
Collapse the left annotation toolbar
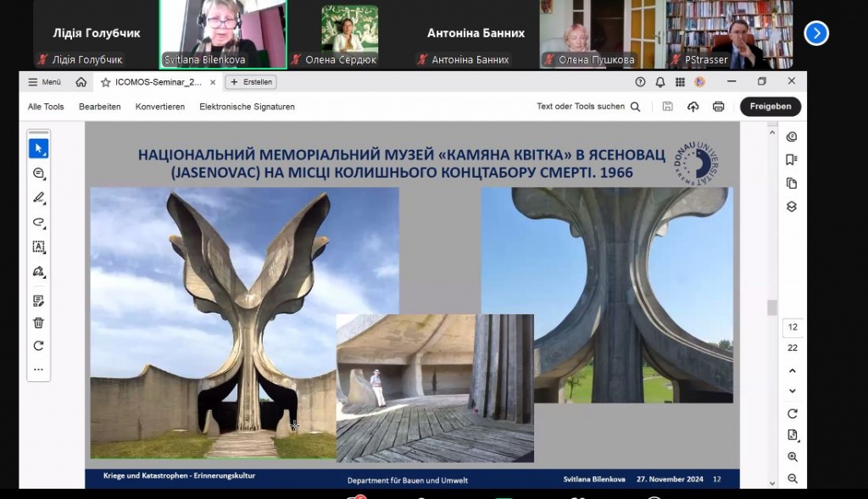pos(37,132)
